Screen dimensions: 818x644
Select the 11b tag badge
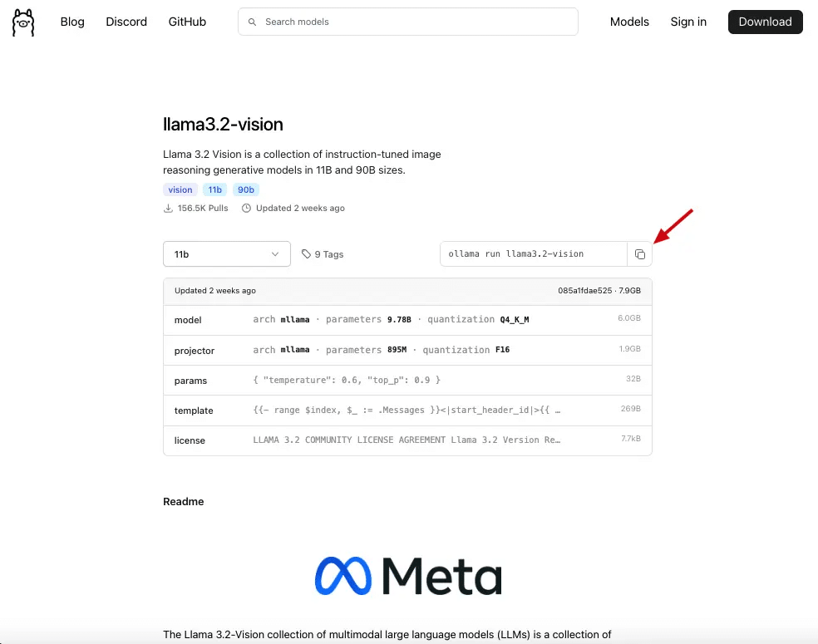pos(215,189)
